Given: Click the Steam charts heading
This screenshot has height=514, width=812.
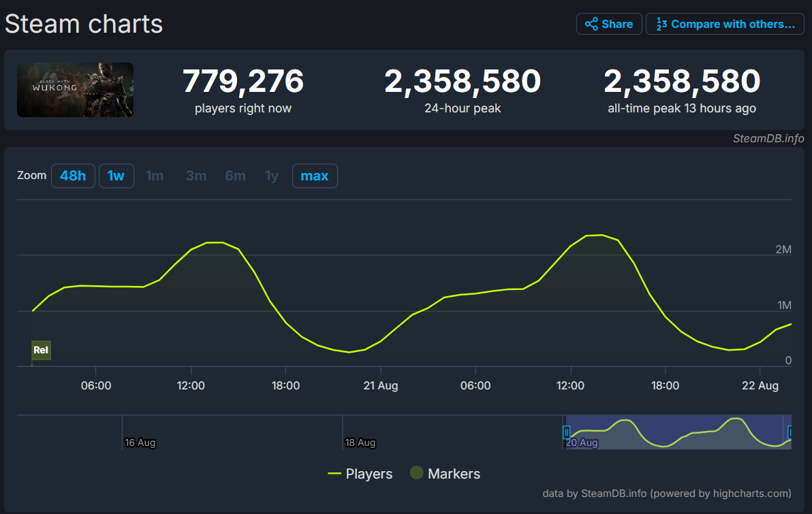Looking at the screenshot, I should pyautogui.click(x=84, y=24).
